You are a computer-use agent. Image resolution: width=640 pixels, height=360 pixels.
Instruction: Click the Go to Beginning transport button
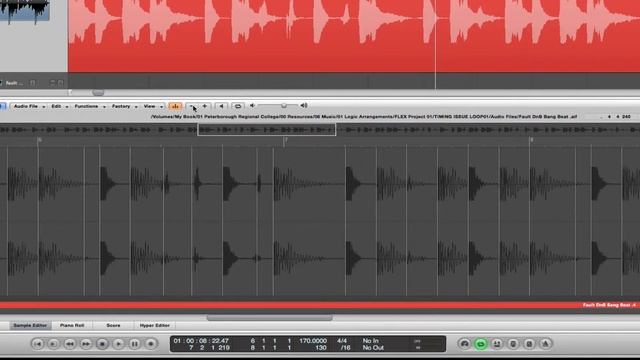pyautogui.click(x=38, y=344)
